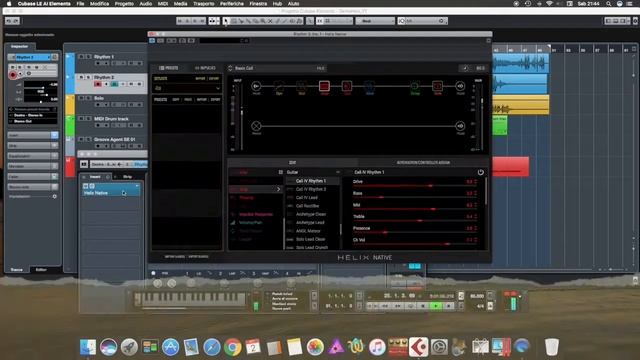Viewport: 640px width, 360px height.
Task: Select the green delay block in chain
Action: coord(415,86)
